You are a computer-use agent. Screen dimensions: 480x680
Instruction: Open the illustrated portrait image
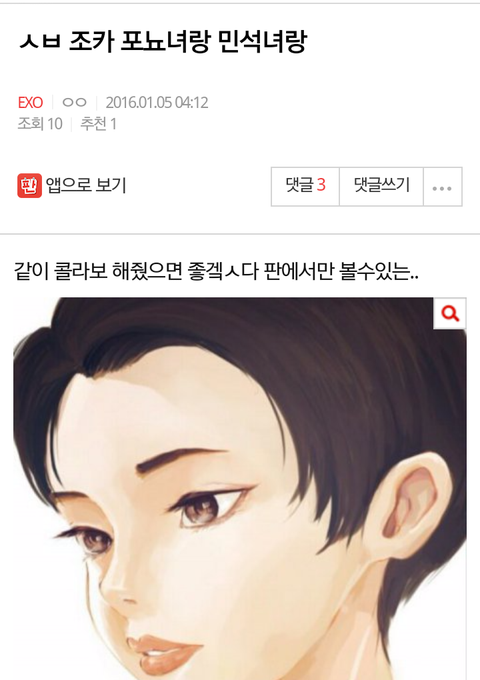[240, 488]
